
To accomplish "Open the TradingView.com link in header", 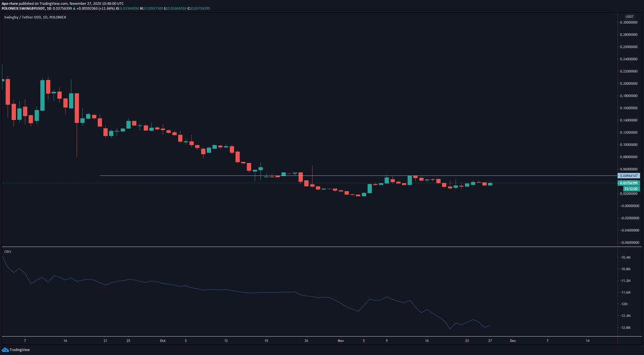I will point(53,4).
